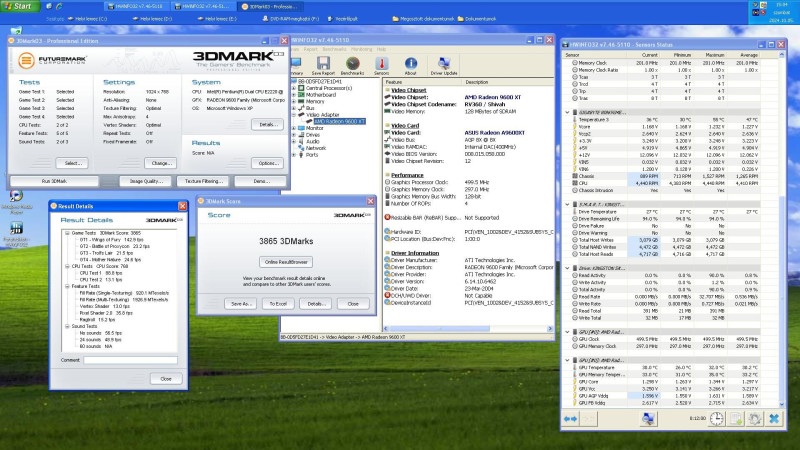Collapse the CPU Tests group in Result Details
Screen dimensions: 800x450
[x=67, y=266]
